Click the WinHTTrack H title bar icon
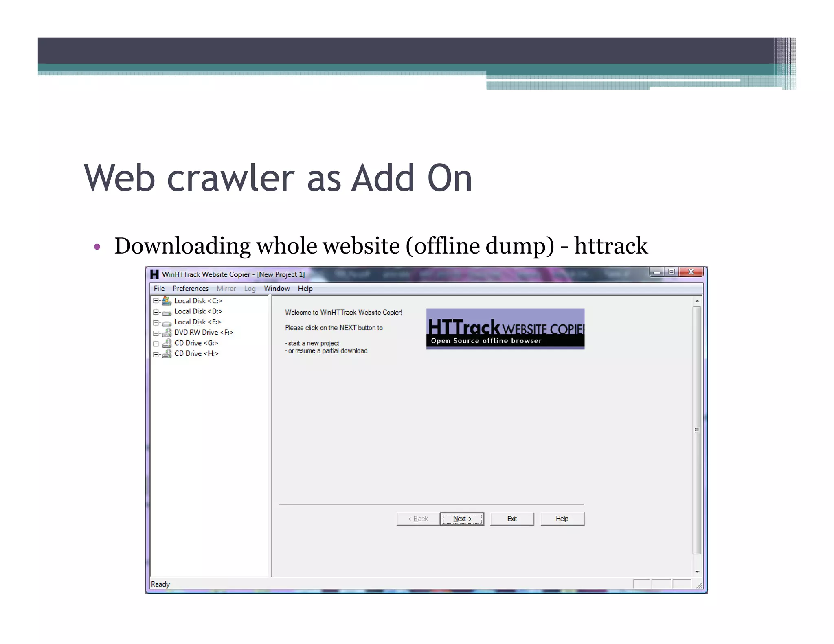 tap(154, 274)
